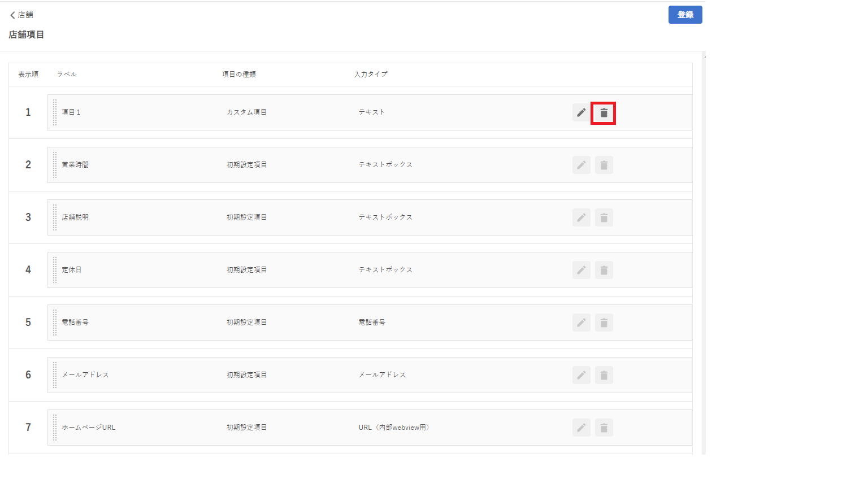Select the 定休日 label

tap(72, 270)
